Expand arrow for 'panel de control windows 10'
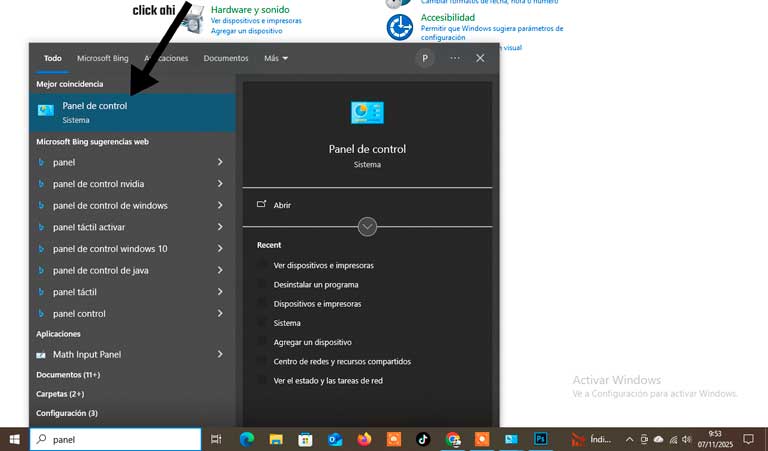 (220, 249)
